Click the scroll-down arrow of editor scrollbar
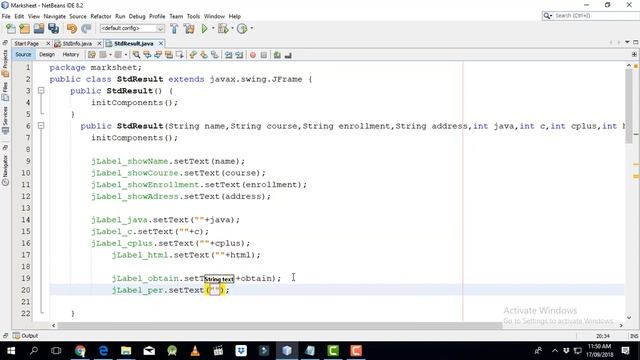Image resolution: width=640 pixels, height=360 pixels. [x=629, y=317]
